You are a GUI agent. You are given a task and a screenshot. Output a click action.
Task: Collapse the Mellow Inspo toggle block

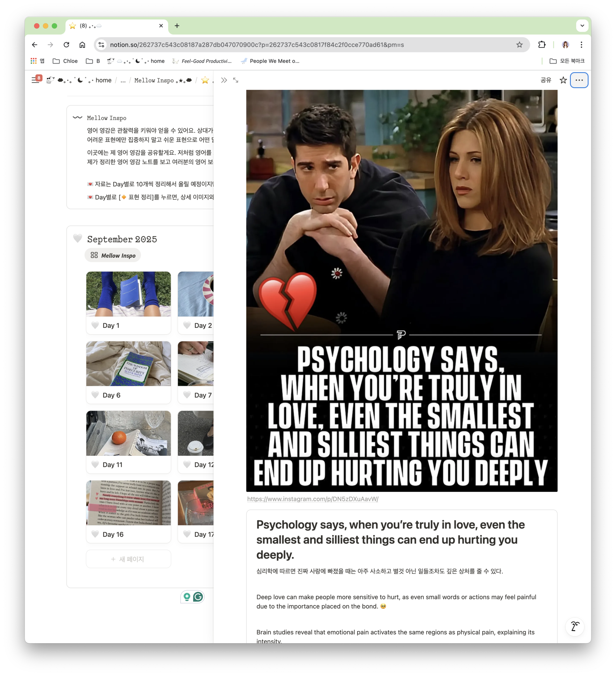(77, 117)
